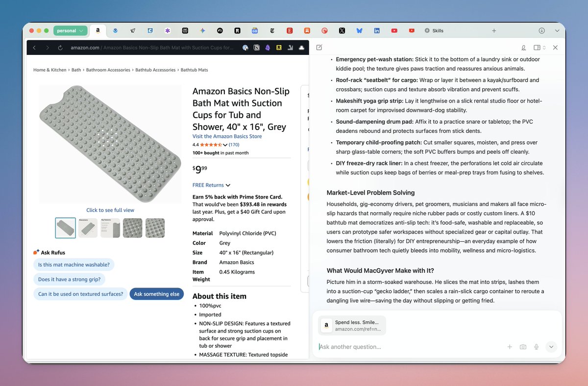Open the New York Times tab
The width and height of the screenshot is (588, 386).
click(272, 30)
